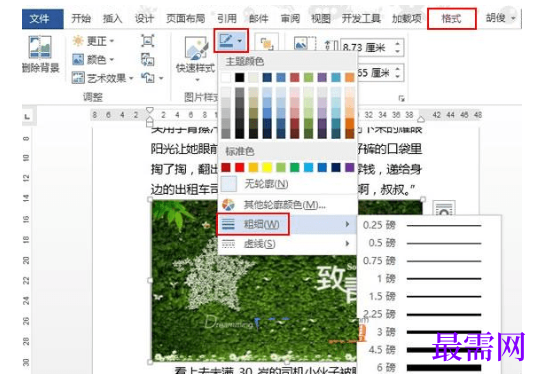This screenshot has height=378, width=544.
Task: Switch to the Mailings (邮件) tab
Action: 258,18
